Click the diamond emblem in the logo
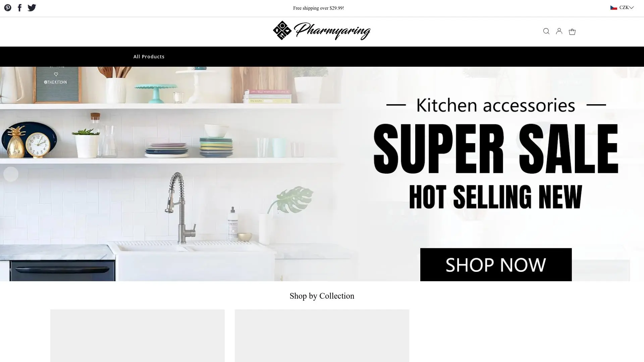The image size is (644, 362). pos(282,31)
